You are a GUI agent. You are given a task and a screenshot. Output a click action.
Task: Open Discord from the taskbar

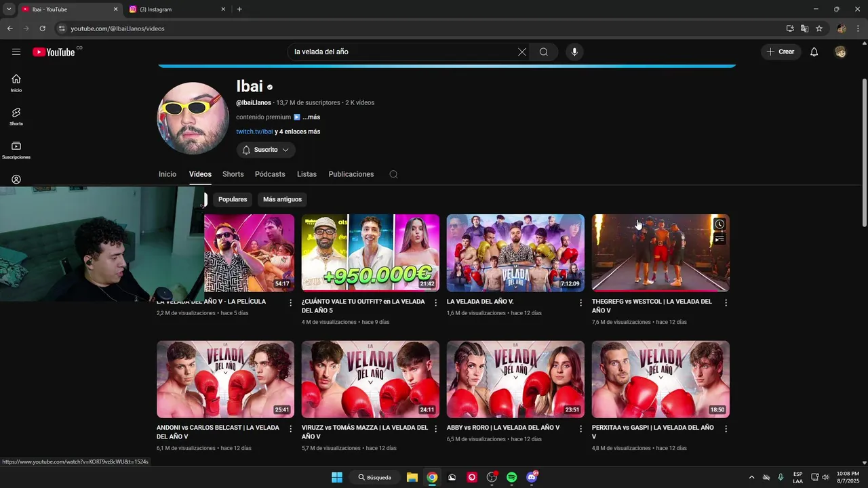click(x=532, y=477)
